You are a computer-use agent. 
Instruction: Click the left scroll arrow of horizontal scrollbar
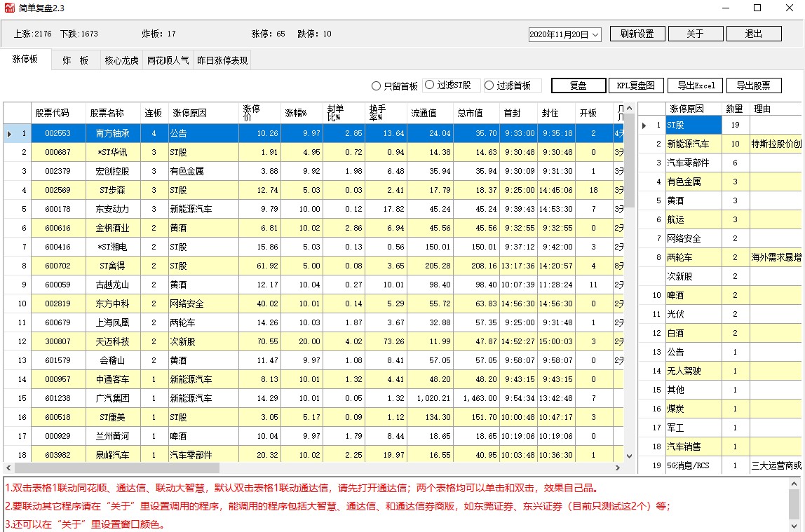(8, 468)
